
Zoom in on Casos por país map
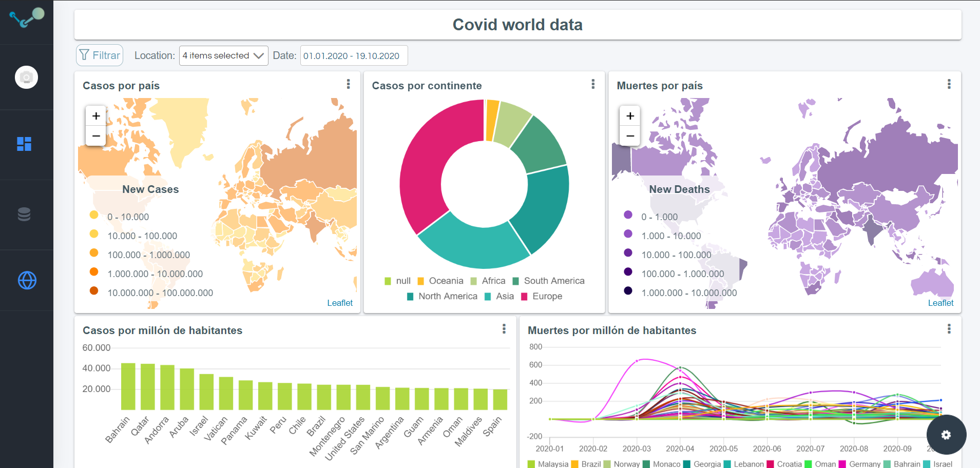pos(96,116)
